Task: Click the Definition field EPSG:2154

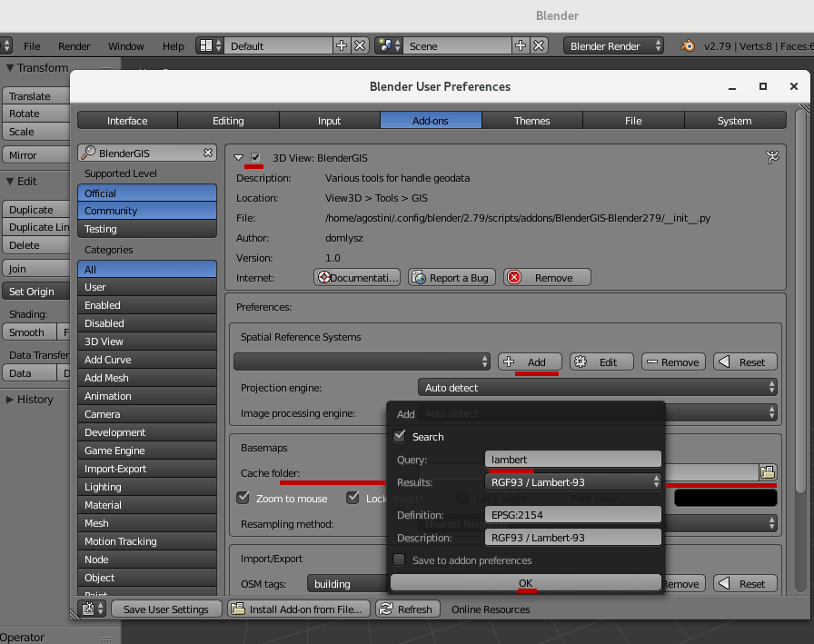Action: pos(573,514)
